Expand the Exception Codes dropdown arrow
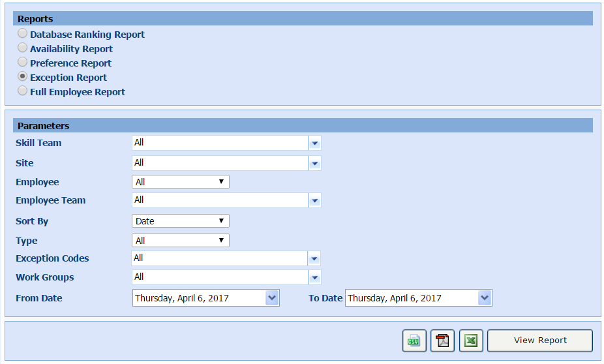Image resolution: width=604 pixels, height=364 pixels. 314,258
